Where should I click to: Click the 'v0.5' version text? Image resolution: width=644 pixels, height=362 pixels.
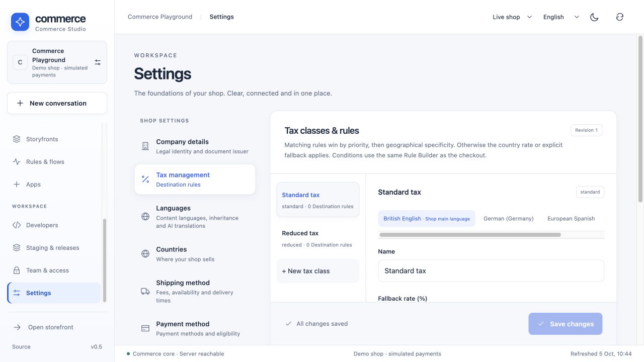97,347
